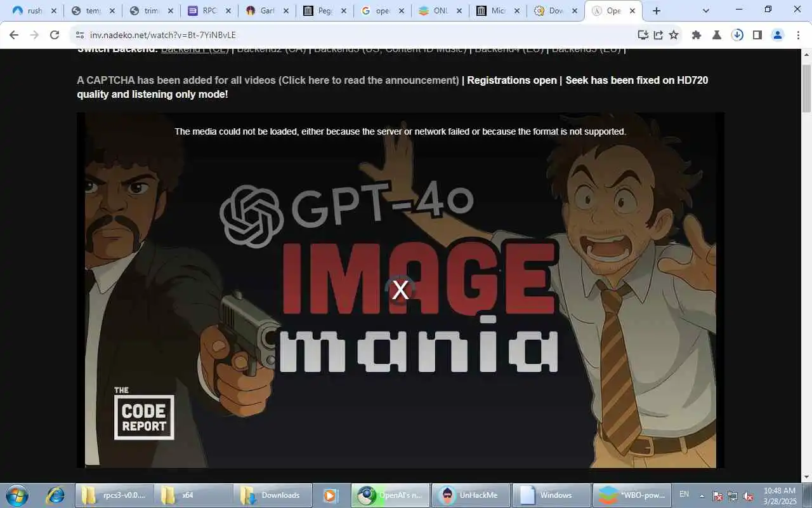Switch to the 'Peg' tab
This screenshot has height=508, width=812.
326,11
